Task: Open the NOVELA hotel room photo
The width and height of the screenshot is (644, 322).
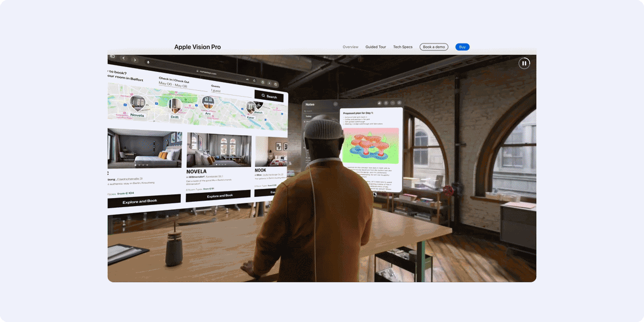Action: 219,150
